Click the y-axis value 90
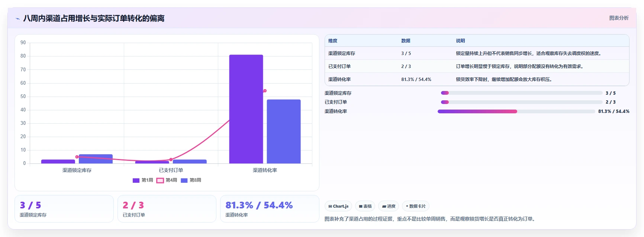Image resolution: width=644 pixels, height=237 pixels. (x=23, y=43)
